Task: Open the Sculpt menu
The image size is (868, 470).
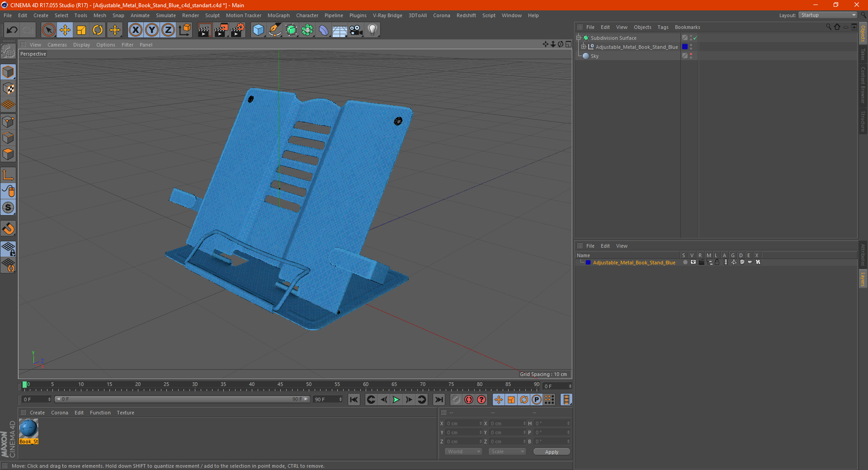Action: click(212, 15)
